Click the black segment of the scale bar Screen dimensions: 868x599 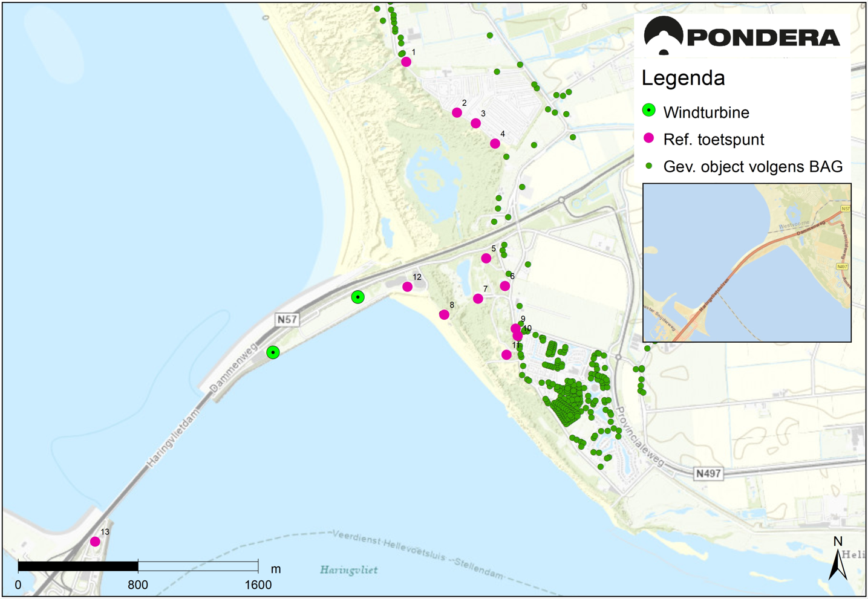click(78, 566)
